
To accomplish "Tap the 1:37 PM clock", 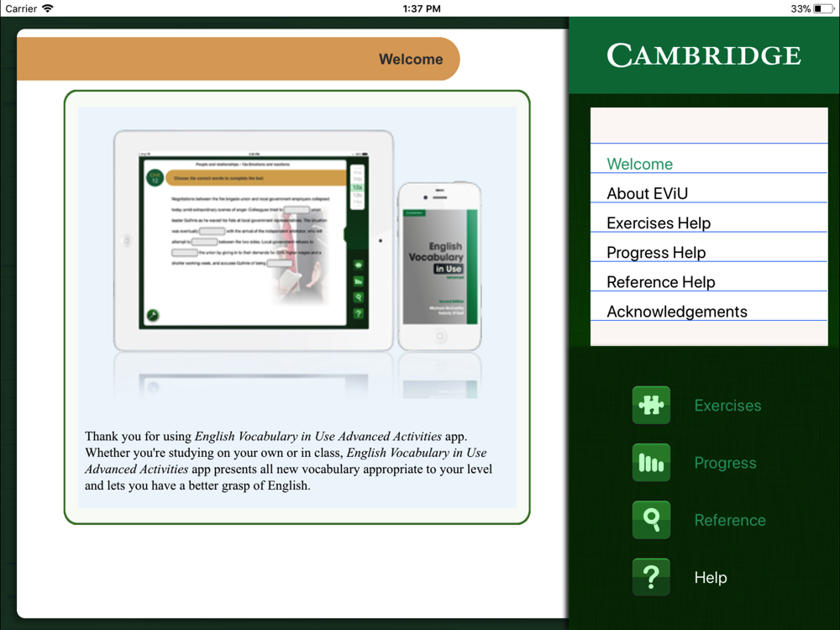I will click(422, 8).
